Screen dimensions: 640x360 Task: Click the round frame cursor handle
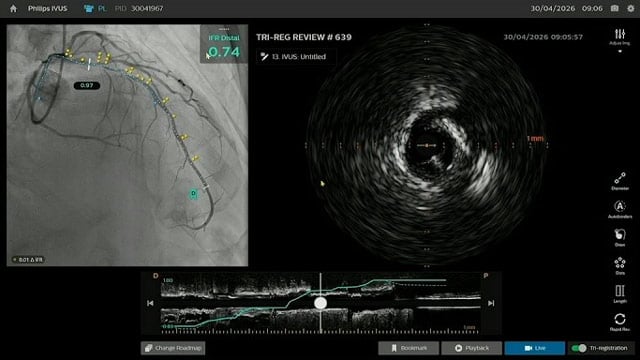click(320, 303)
